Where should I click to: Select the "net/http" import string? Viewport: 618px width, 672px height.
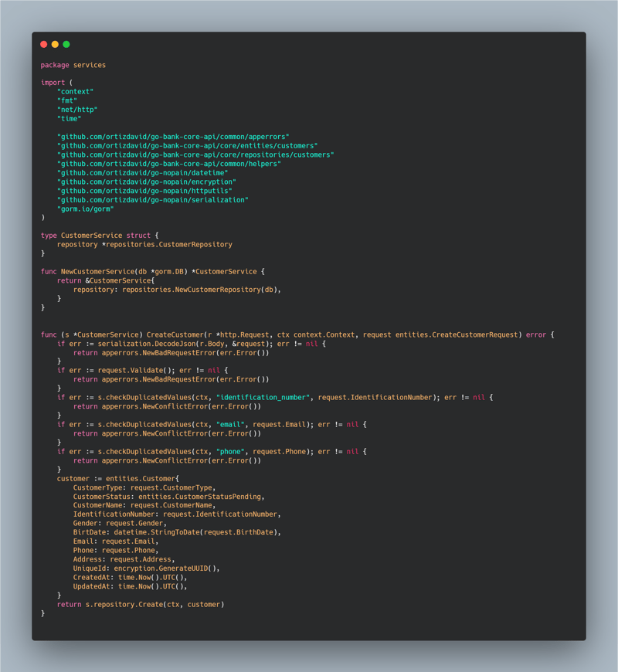pyautogui.click(x=77, y=110)
